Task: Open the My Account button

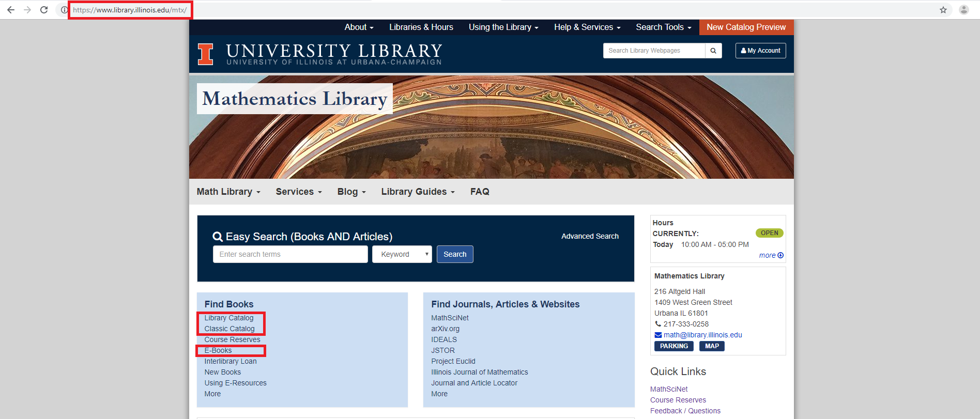Action: tap(760, 51)
